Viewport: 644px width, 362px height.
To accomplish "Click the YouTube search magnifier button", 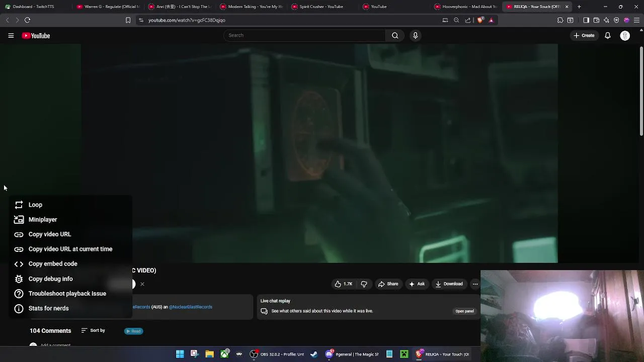I will point(395,35).
